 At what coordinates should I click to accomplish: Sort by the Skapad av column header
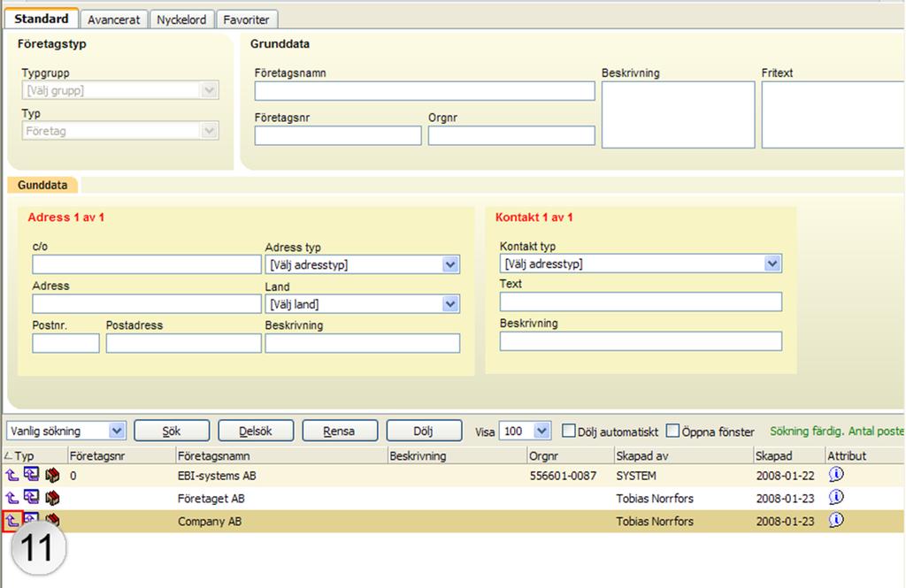click(x=684, y=455)
